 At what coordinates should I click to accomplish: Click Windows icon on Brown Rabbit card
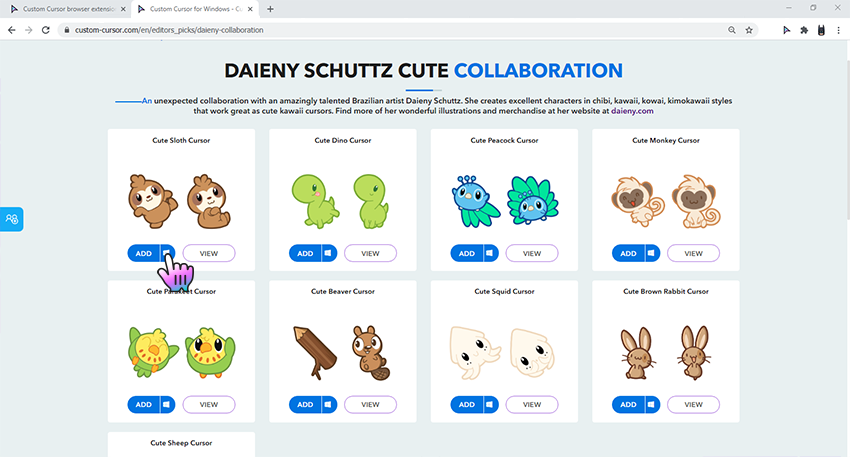click(x=652, y=404)
